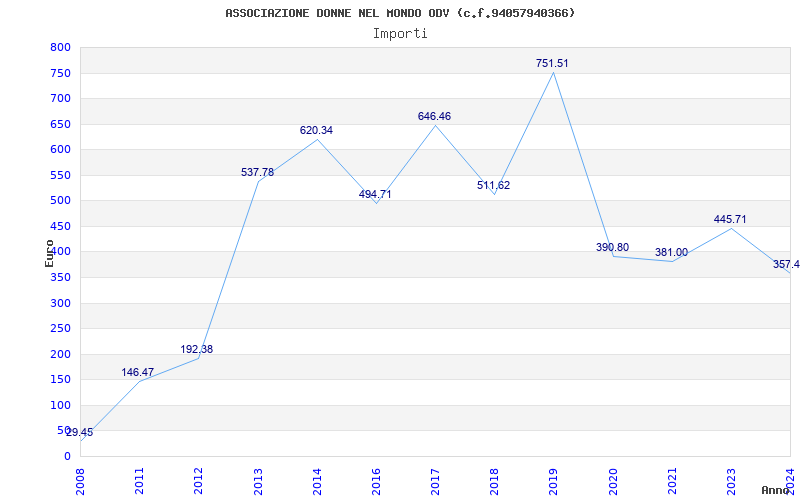Click the y-axis value 0
Screen dimensions: 800x500
click(x=67, y=456)
